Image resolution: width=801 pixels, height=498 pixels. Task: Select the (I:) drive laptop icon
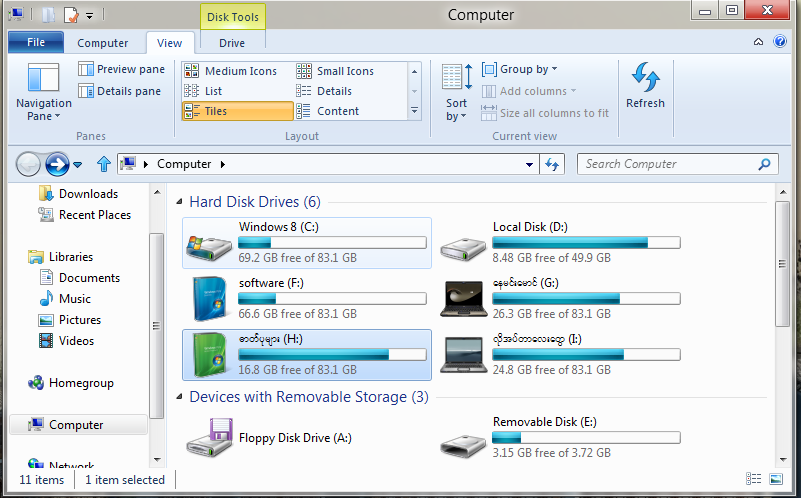point(463,355)
